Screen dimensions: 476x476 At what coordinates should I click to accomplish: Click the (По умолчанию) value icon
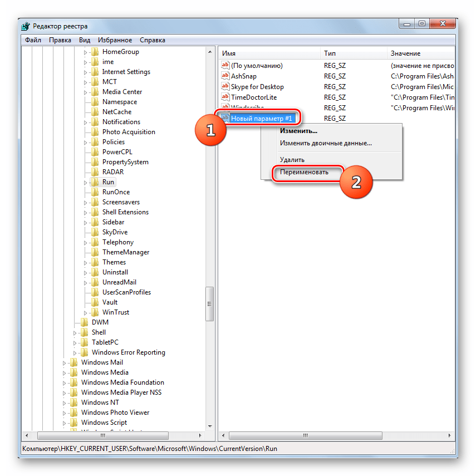pyautogui.click(x=225, y=65)
